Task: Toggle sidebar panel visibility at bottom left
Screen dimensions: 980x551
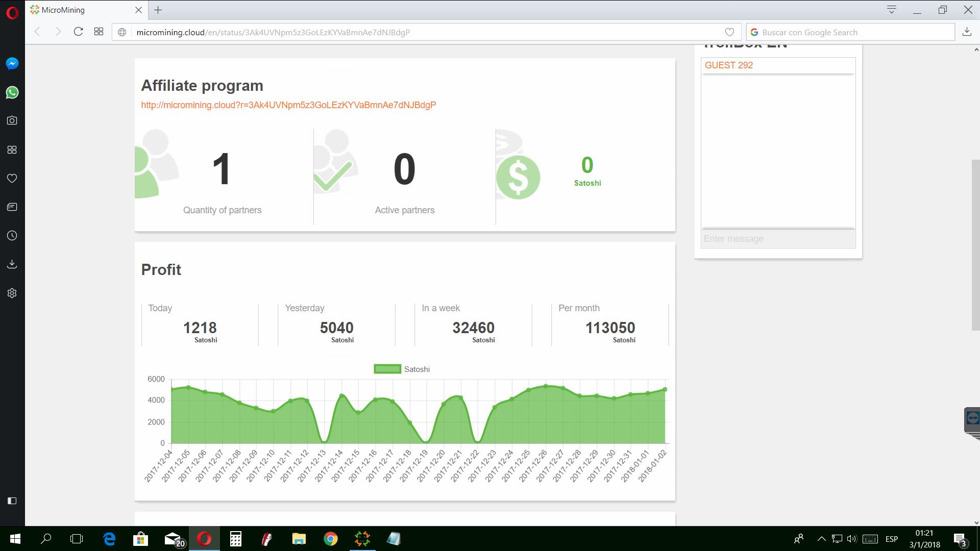Action: tap(12, 500)
